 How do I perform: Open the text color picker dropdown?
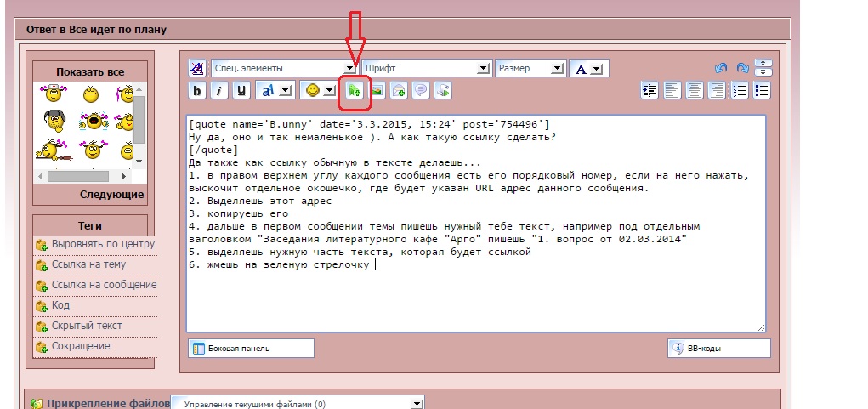(x=596, y=69)
